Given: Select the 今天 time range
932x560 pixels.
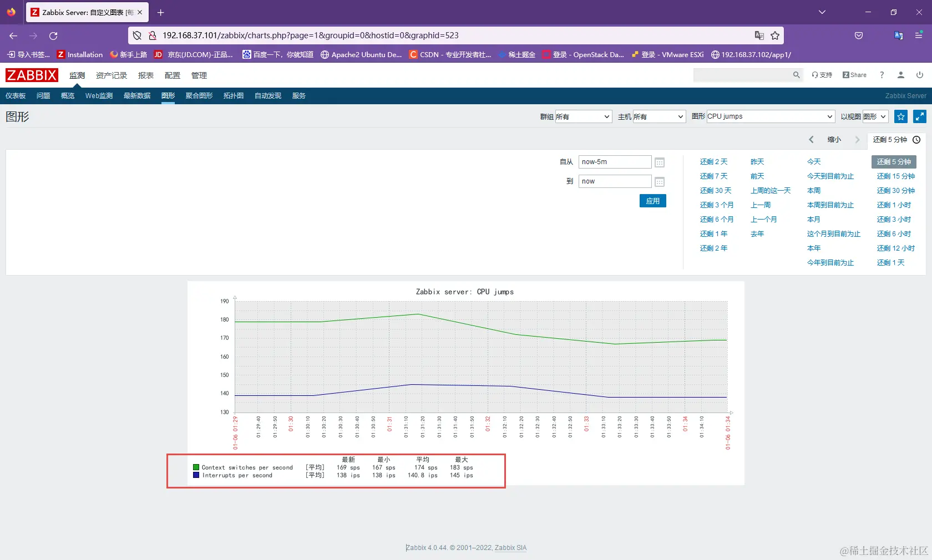Looking at the screenshot, I should tap(814, 162).
